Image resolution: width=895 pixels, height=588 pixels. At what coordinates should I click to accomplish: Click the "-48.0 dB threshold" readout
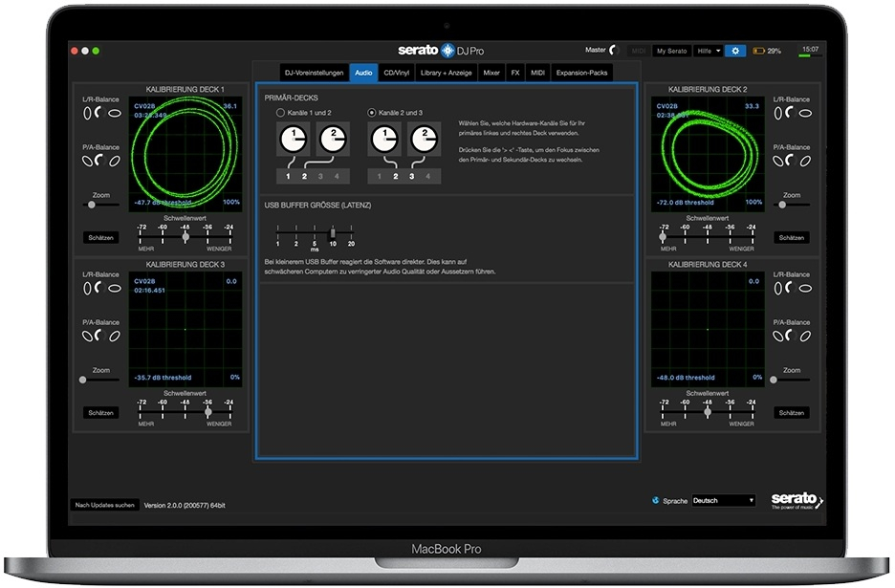tap(685, 378)
